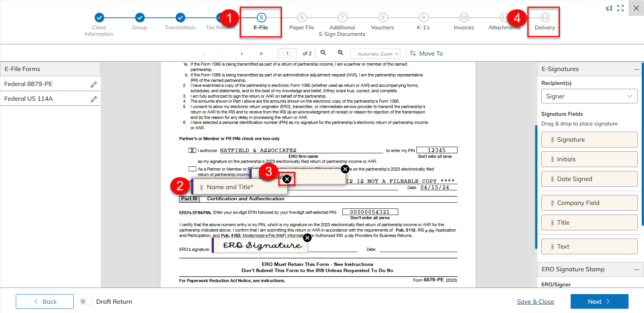Click the edit pencil for Federal US 114A
Viewport: 644px width, 313px height.
[x=93, y=99]
